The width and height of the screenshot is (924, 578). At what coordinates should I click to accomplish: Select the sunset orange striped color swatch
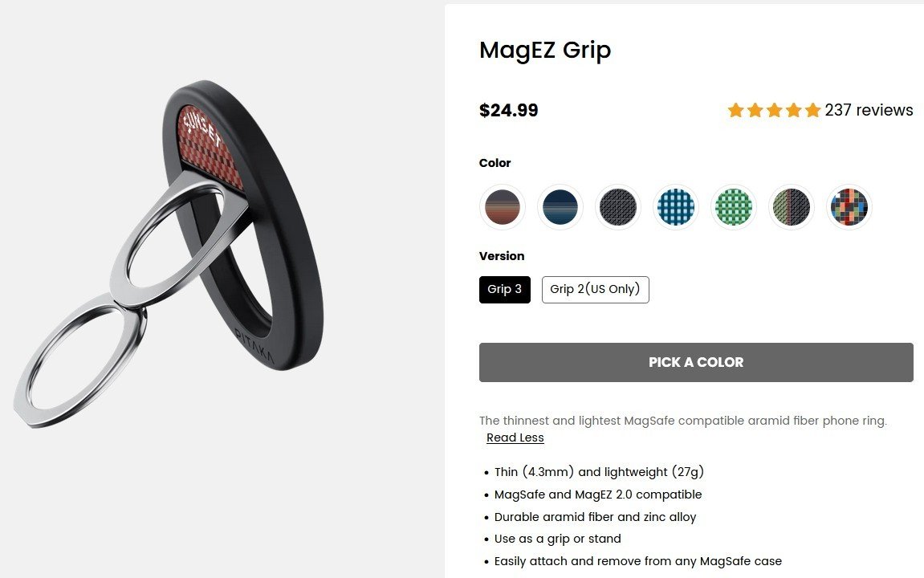coord(502,207)
